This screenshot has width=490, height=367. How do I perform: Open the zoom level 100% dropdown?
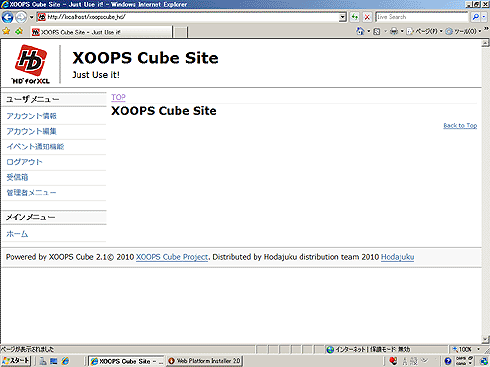467,349
